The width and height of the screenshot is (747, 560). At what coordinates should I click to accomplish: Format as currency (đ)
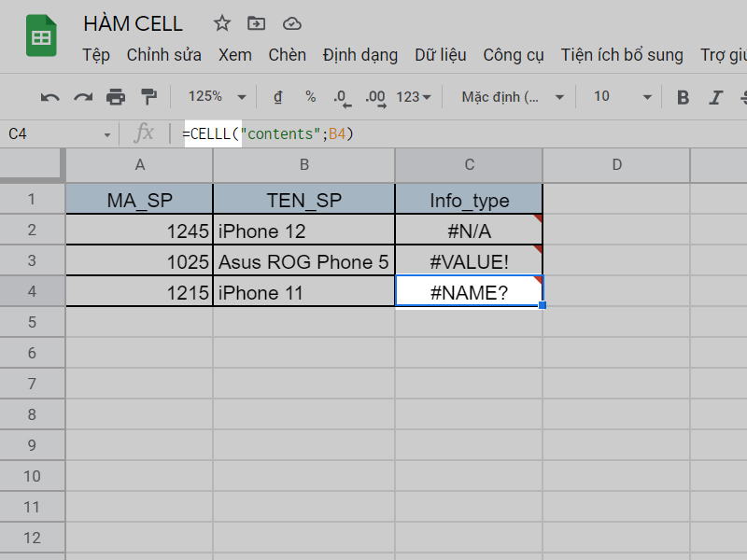tap(277, 97)
